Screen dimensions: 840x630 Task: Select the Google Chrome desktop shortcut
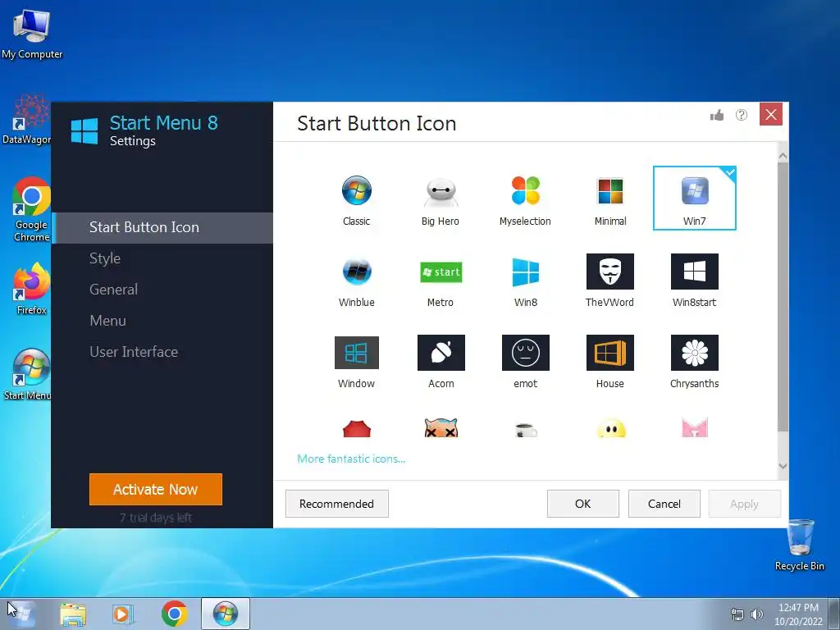pyautogui.click(x=32, y=209)
